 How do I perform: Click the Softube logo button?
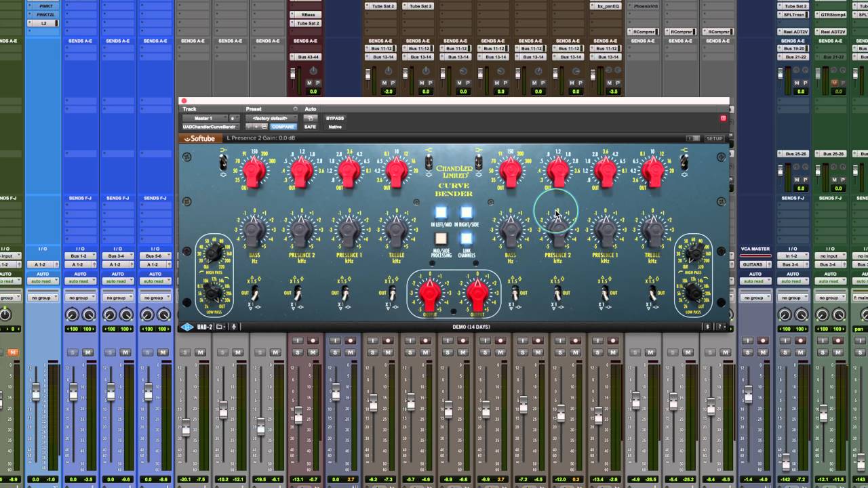(x=200, y=138)
